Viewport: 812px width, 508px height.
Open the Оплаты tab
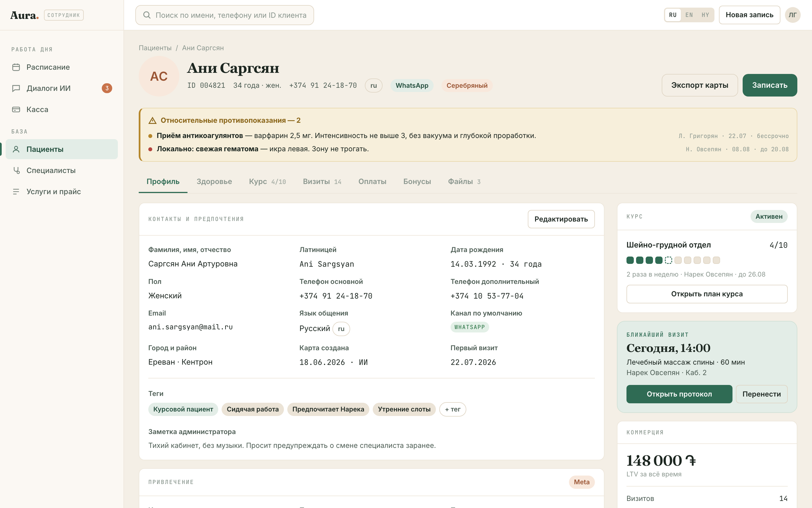pos(372,182)
